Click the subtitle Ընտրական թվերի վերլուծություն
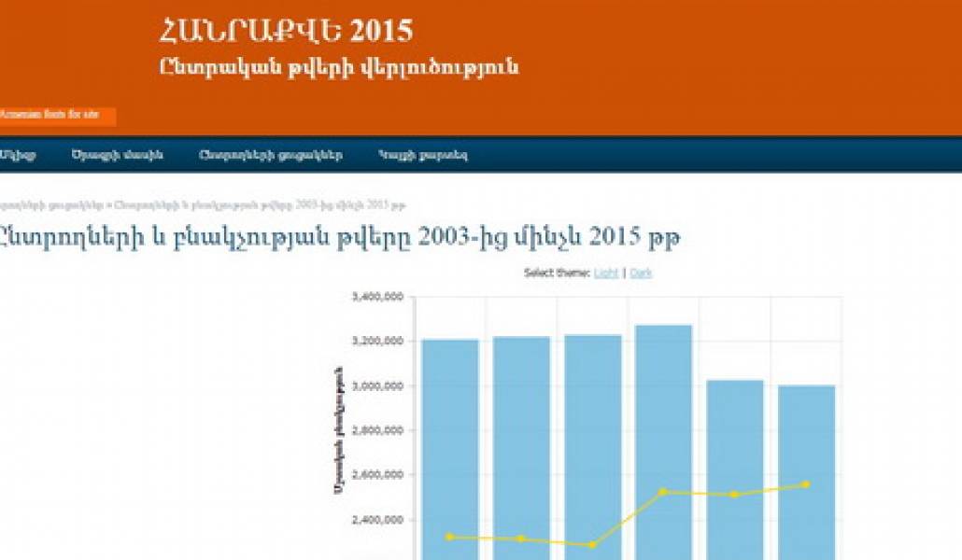This screenshot has width=962, height=560. point(339,67)
